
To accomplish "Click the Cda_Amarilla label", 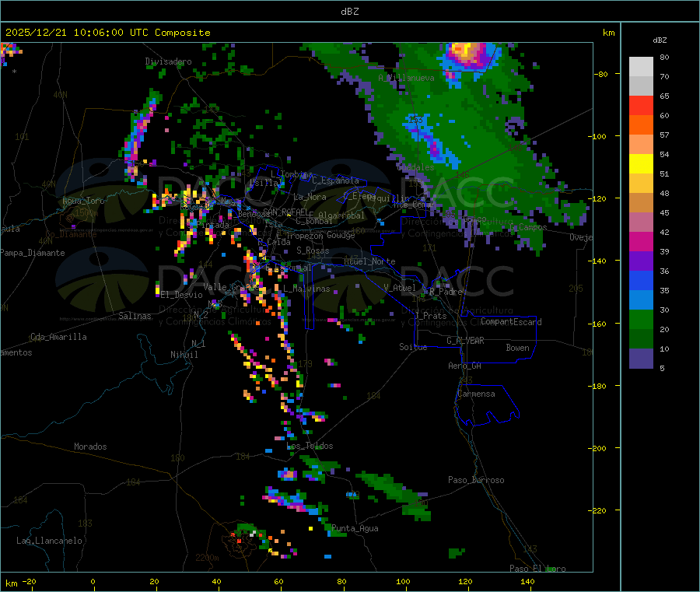I will click(58, 337).
